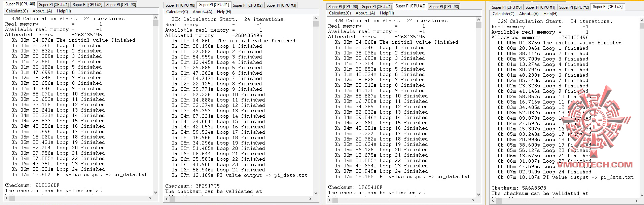Viewport: 644px width, 205px height.
Task: Click the vertical scrollbar thumb in the third window
Action: [478, 25]
